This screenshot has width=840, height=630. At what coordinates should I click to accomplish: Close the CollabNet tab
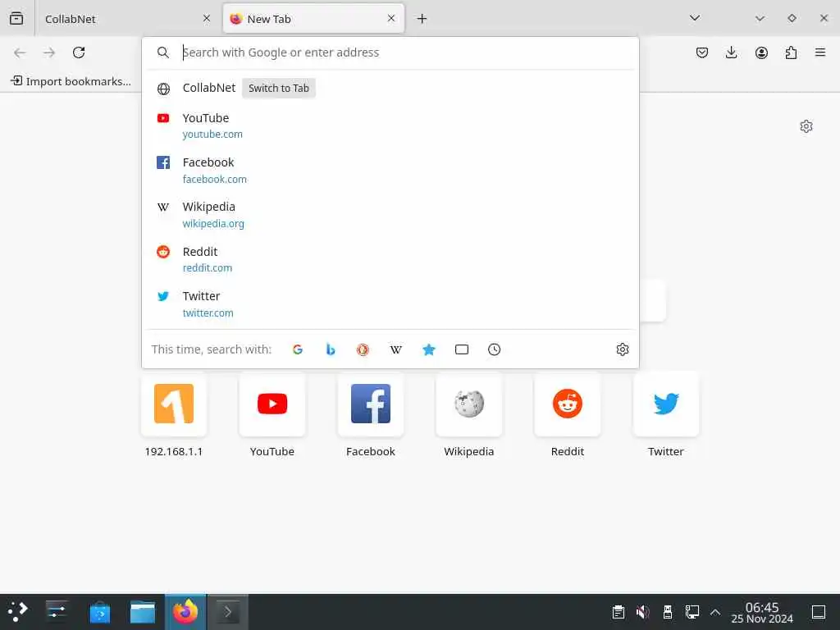pos(206,18)
